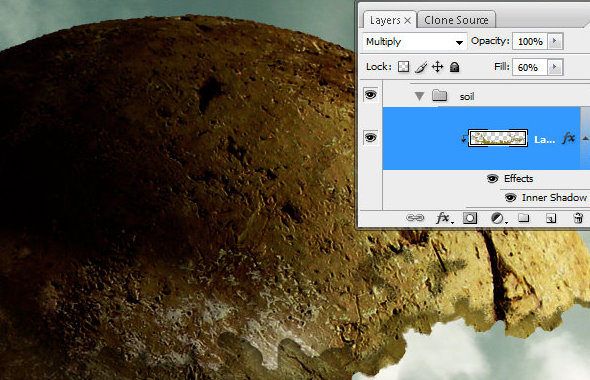Toggle Lock all padlock icon
The height and width of the screenshot is (380, 590).
455,67
